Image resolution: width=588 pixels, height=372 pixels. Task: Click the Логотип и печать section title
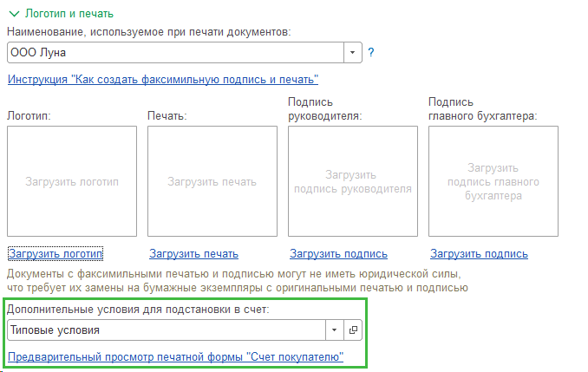[x=69, y=14]
